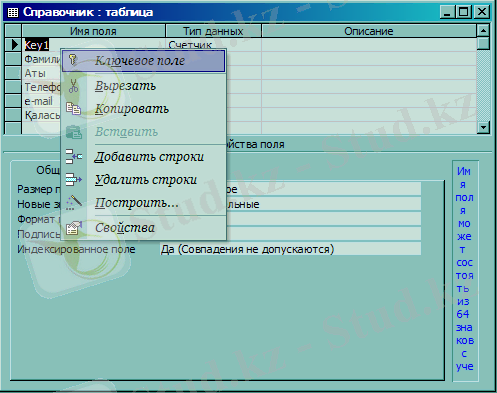Click the delete rows icon

click(x=74, y=179)
